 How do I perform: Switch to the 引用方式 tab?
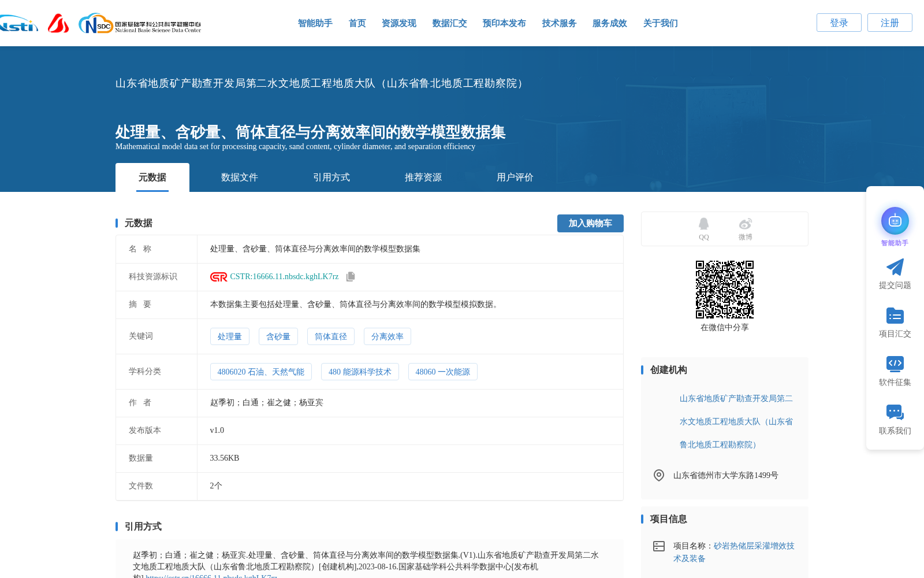point(331,177)
